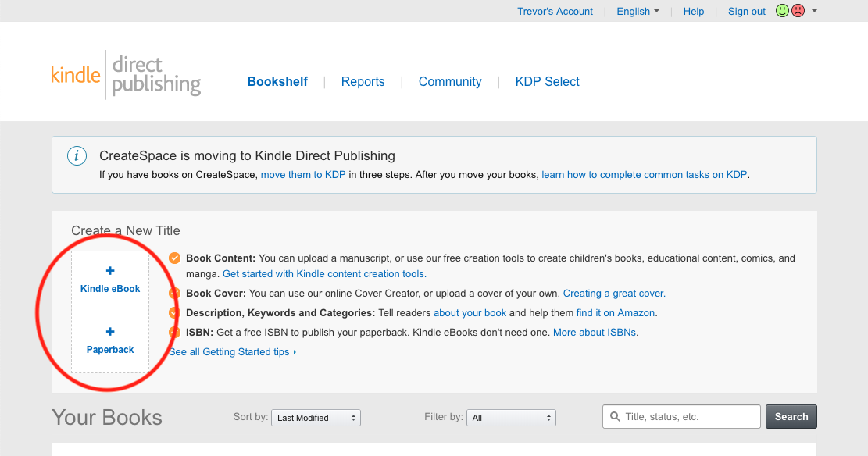
Task: Click the plus icon above Kindle eBook
Action: point(110,271)
